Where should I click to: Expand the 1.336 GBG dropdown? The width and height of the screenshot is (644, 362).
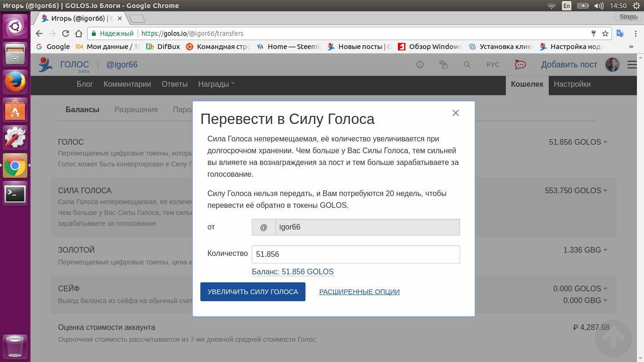585,250
